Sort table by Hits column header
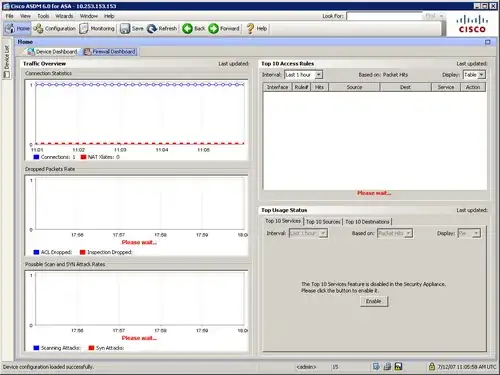The image size is (500, 375). tap(319, 87)
